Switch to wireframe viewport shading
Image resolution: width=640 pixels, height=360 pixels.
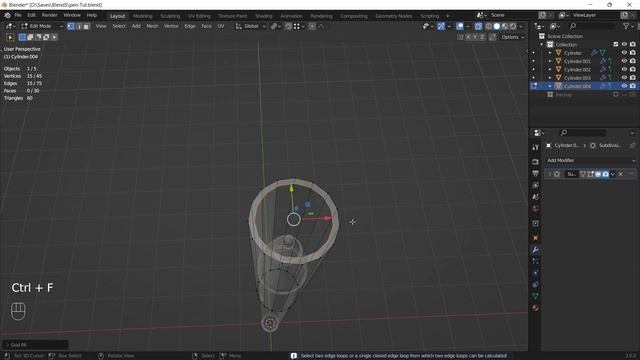[x=489, y=26]
